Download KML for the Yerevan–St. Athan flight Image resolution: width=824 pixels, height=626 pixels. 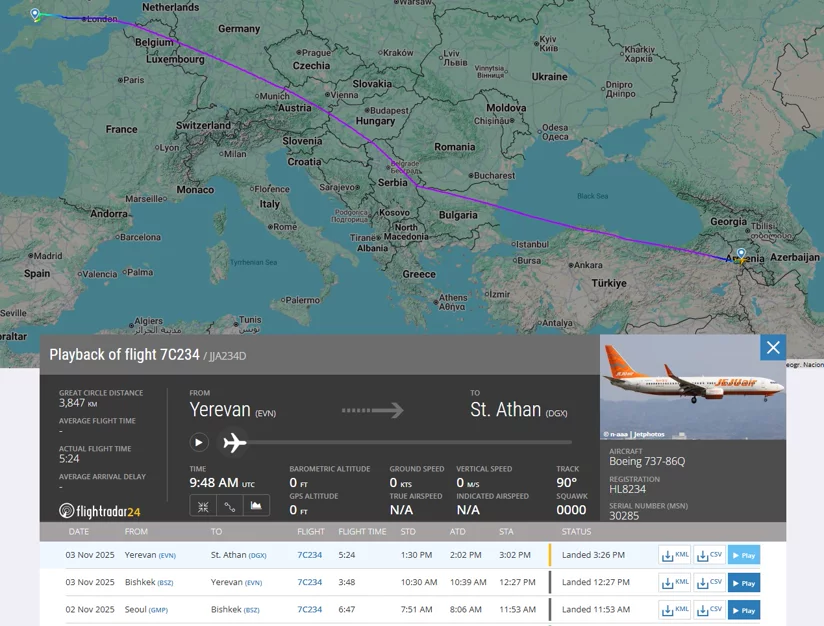point(675,555)
